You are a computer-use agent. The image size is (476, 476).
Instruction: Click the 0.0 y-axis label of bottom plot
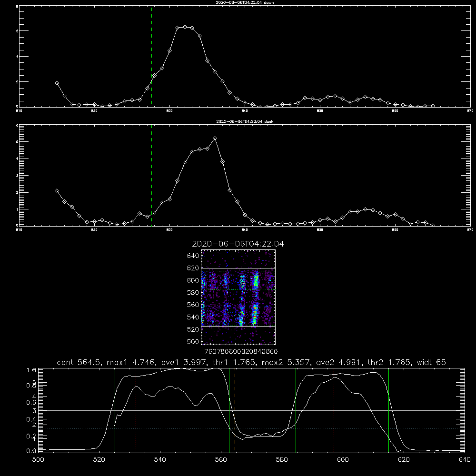pos(31,451)
